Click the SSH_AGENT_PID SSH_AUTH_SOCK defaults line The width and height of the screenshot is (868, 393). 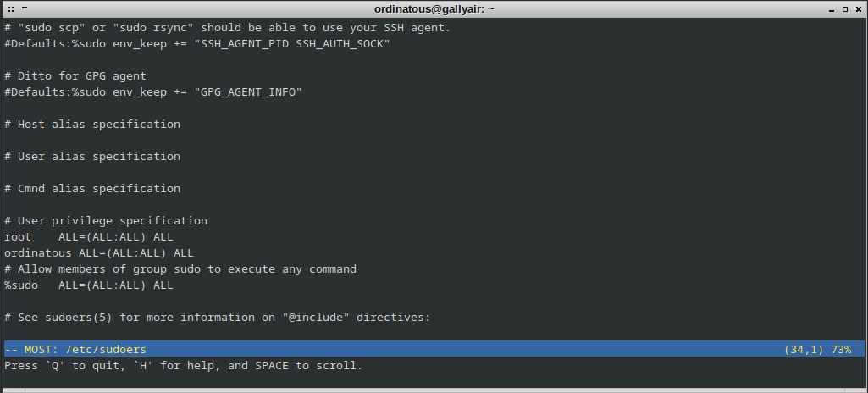click(x=197, y=44)
